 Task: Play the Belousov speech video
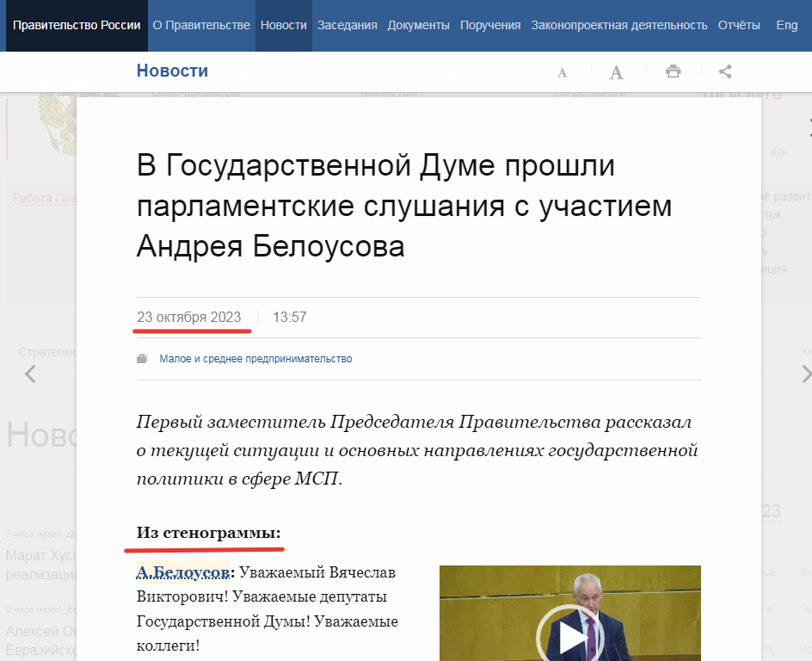(x=569, y=637)
